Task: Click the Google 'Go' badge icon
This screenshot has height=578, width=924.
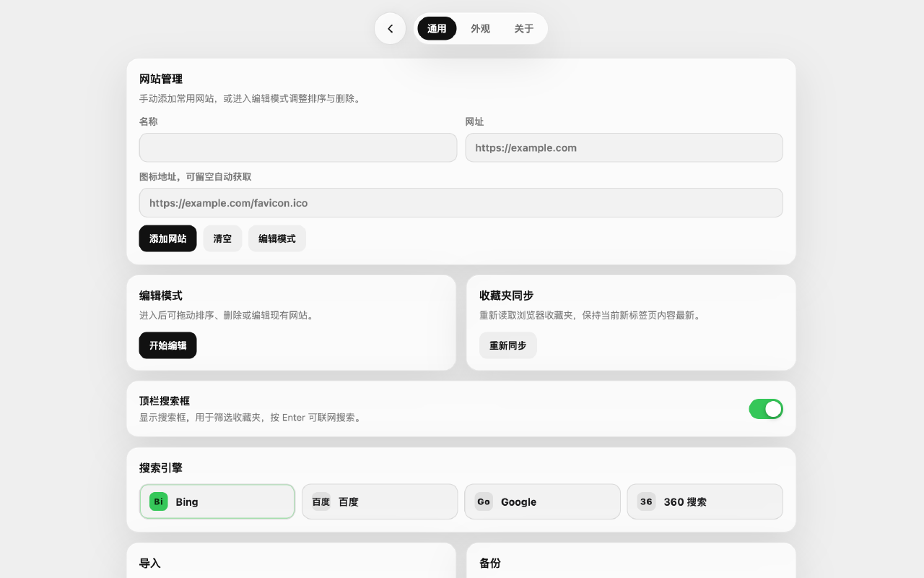Action: click(484, 501)
